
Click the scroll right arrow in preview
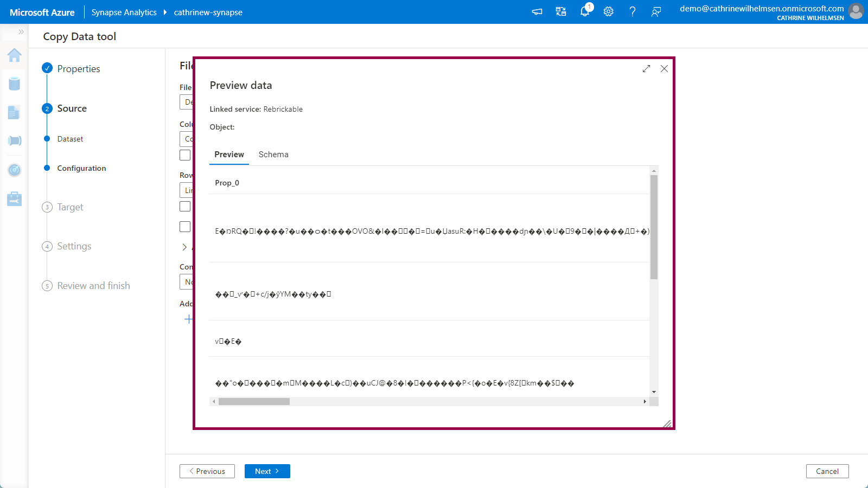pyautogui.click(x=644, y=402)
